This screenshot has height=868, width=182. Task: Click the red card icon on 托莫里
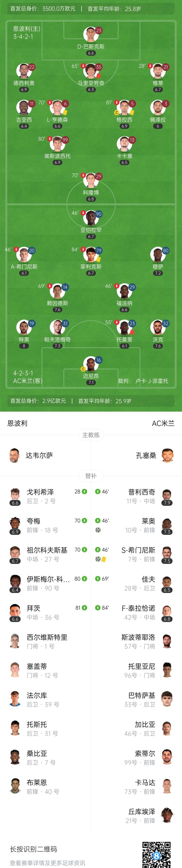point(132,332)
